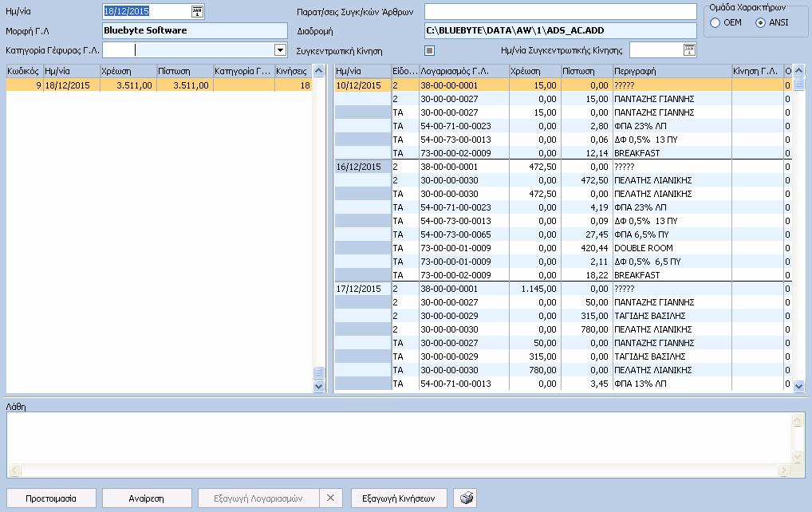Viewport: 812px width, 512px height.
Task: Click left table Κινήσεις column header
Action: coord(293,71)
